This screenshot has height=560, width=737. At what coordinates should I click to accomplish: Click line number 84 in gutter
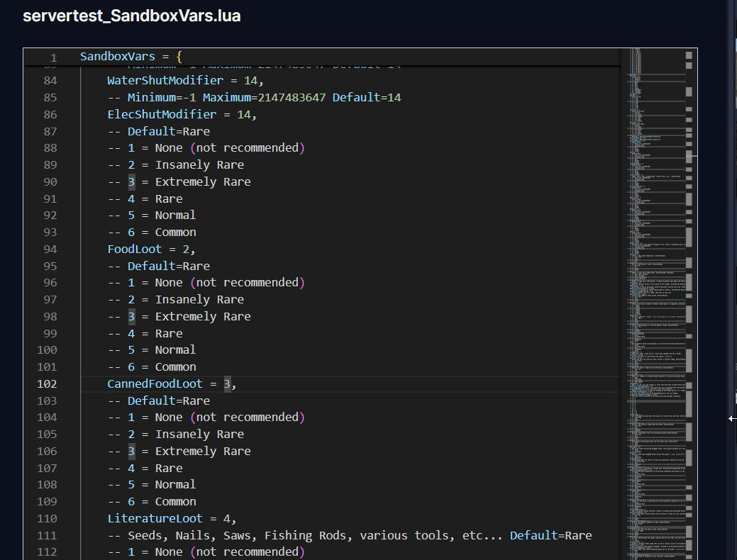[x=50, y=80]
